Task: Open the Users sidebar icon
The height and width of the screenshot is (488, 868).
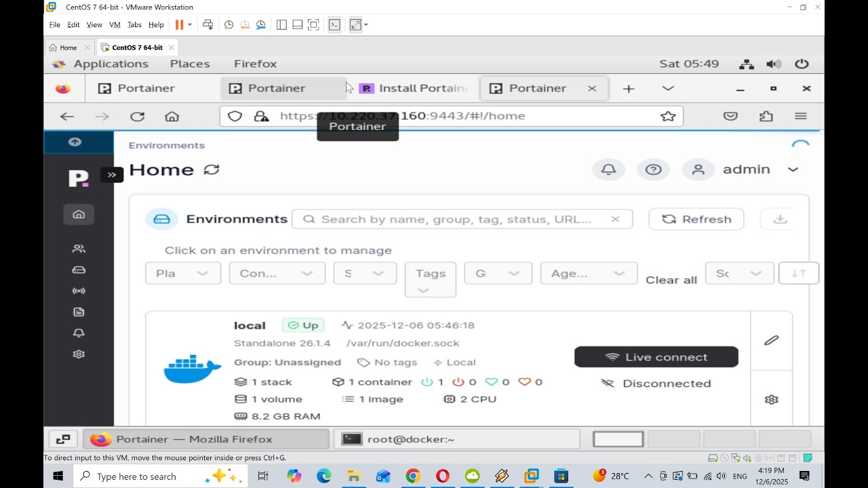Action: click(79, 249)
